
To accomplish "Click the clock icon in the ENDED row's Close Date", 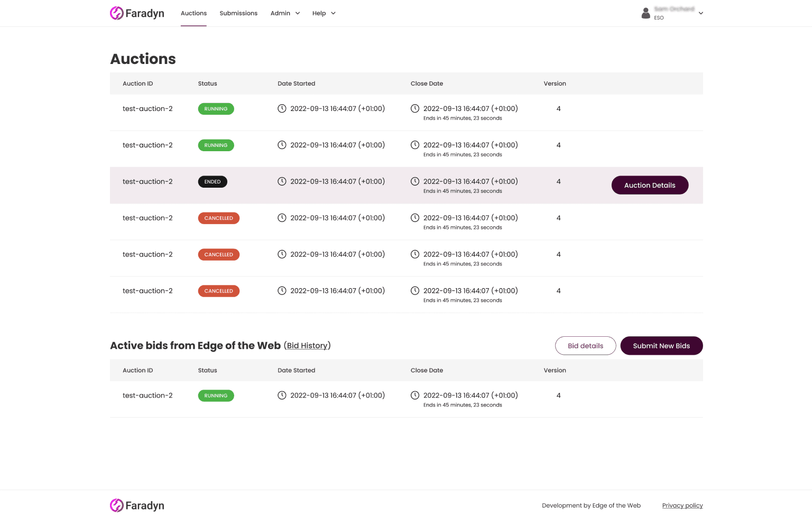I will [x=415, y=182].
